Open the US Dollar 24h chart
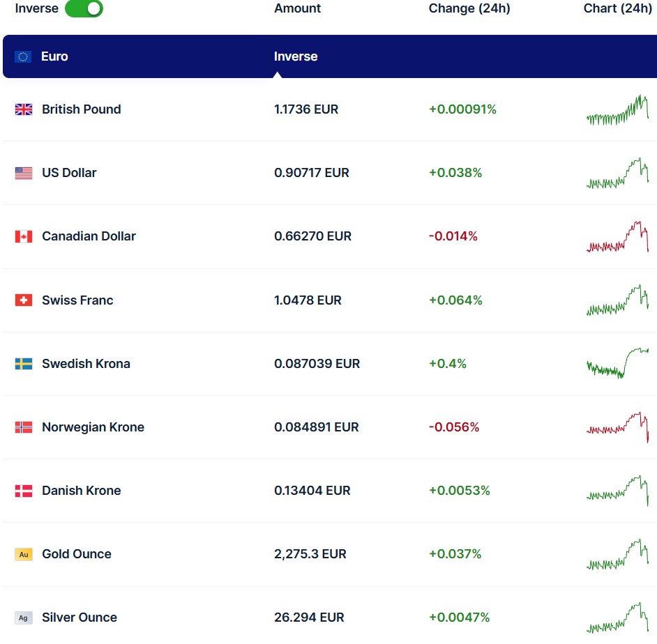The width and height of the screenshot is (657, 644). pyautogui.click(x=617, y=174)
